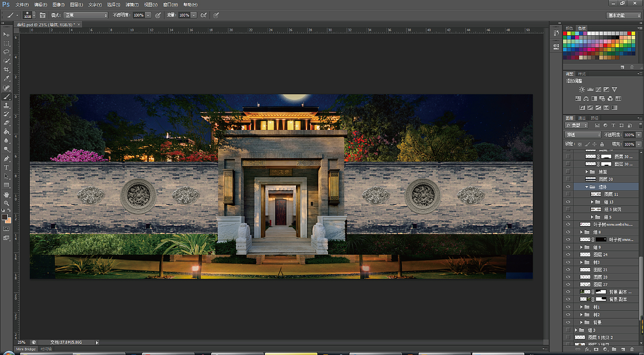Hide the 组 13 group

pos(568,202)
